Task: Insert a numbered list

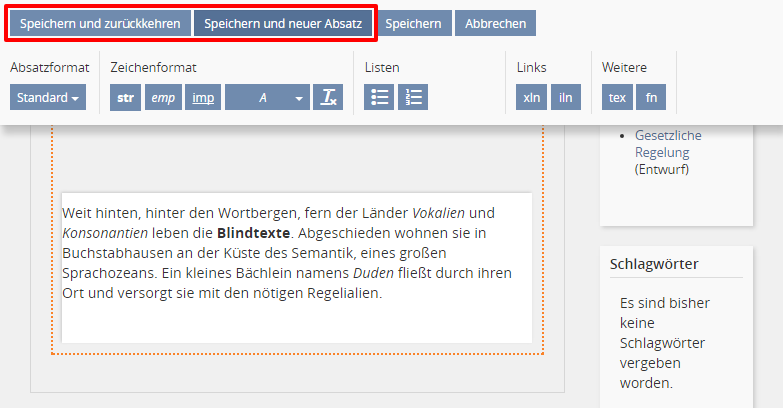Action: click(413, 97)
